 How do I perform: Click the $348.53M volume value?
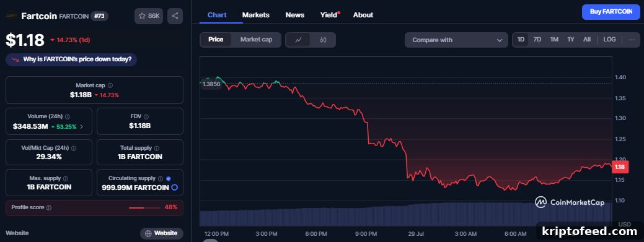point(30,127)
